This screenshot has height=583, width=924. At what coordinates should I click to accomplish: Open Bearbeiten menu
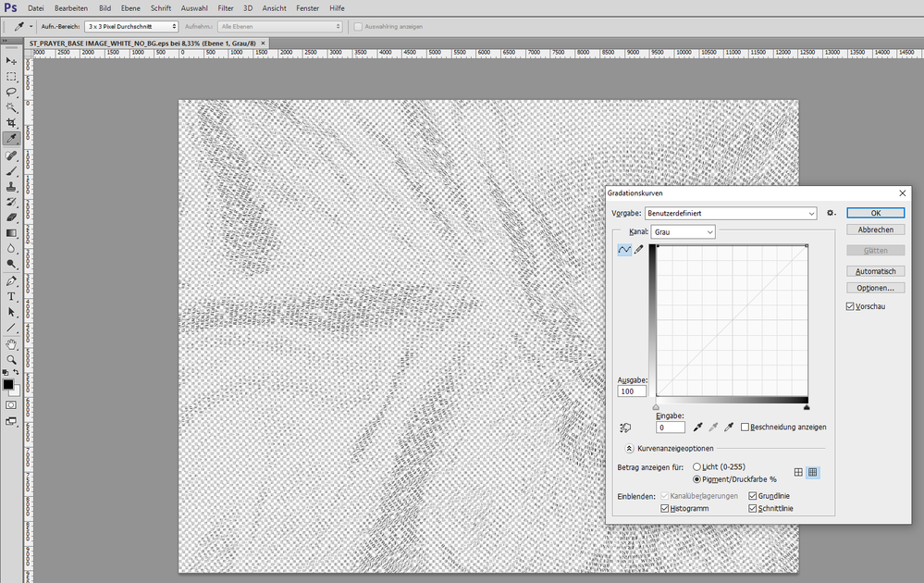[x=70, y=8]
